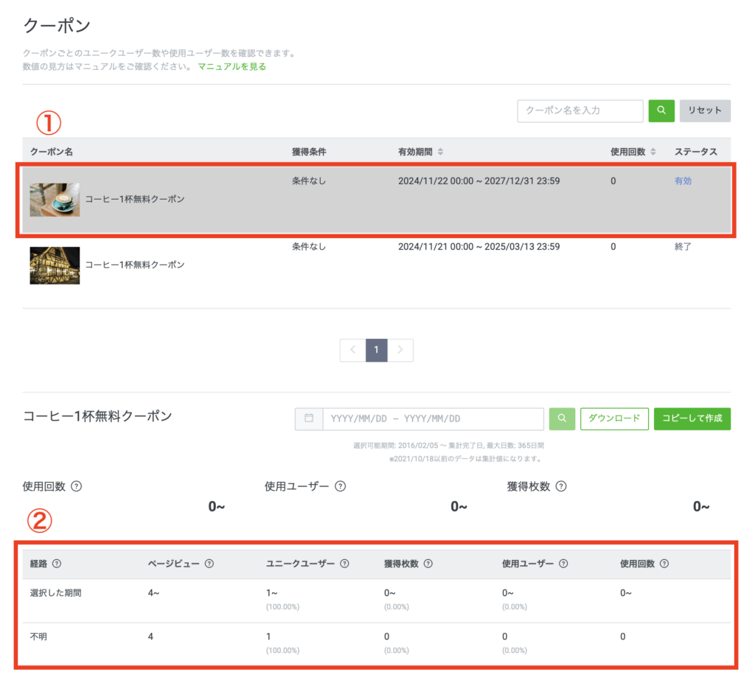Open the マニュアルを見る link
The width and height of the screenshot is (755, 700).
click(232, 66)
